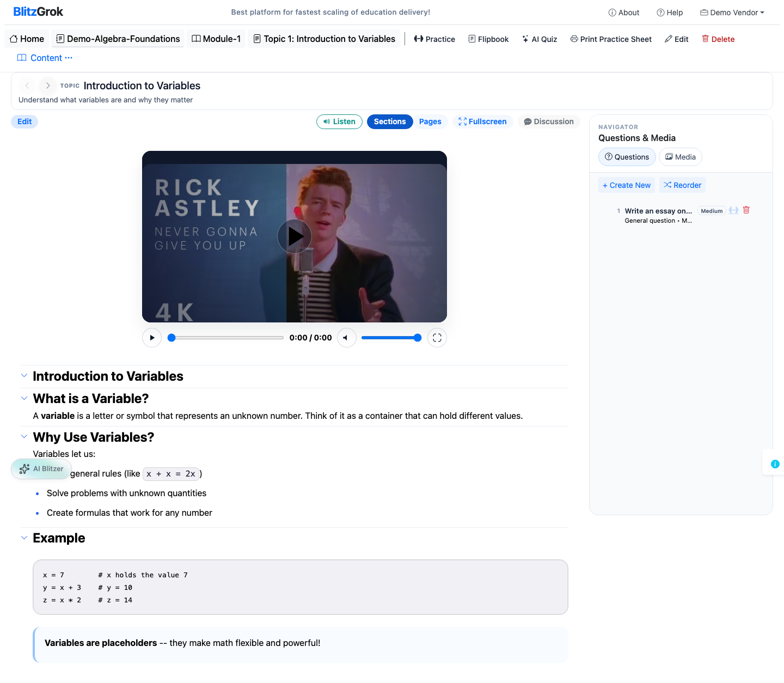Click the Reorder questions button
This screenshot has width=784, height=683.
(x=683, y=185)
